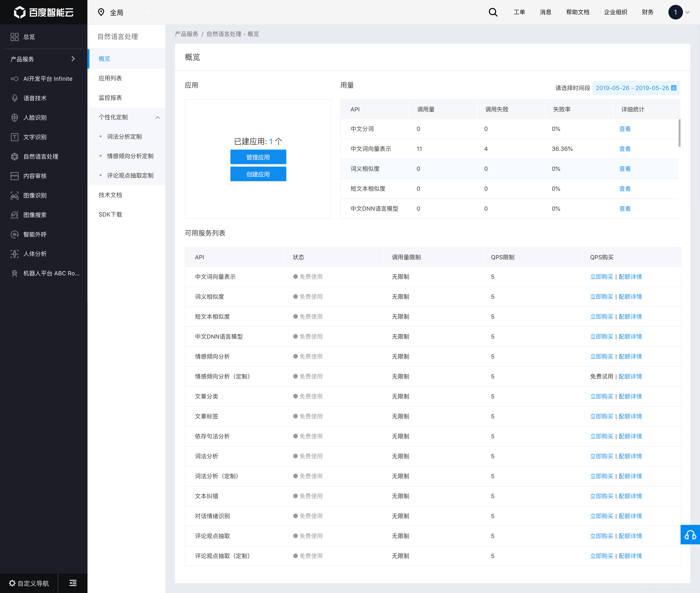
Task: Click the face recognition sidebar icon
Action: click(x=14, y=118)
